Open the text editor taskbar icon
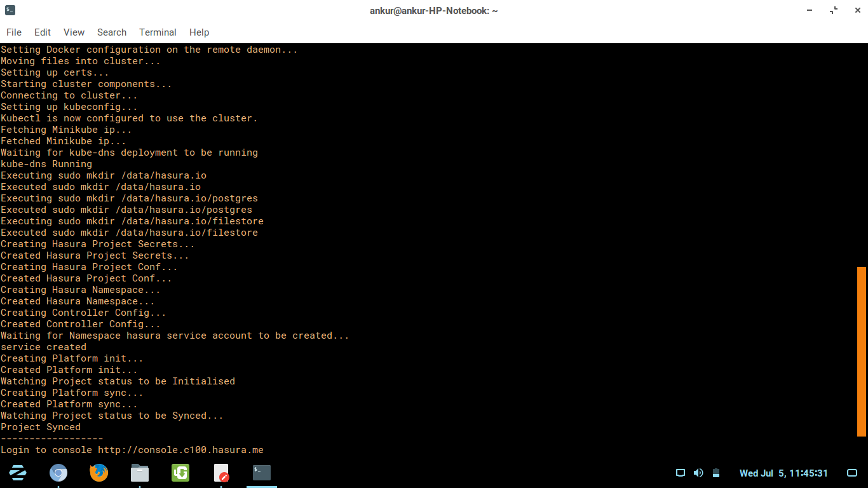The width and height of the screenshot is (868, 488). click(221, 473)
